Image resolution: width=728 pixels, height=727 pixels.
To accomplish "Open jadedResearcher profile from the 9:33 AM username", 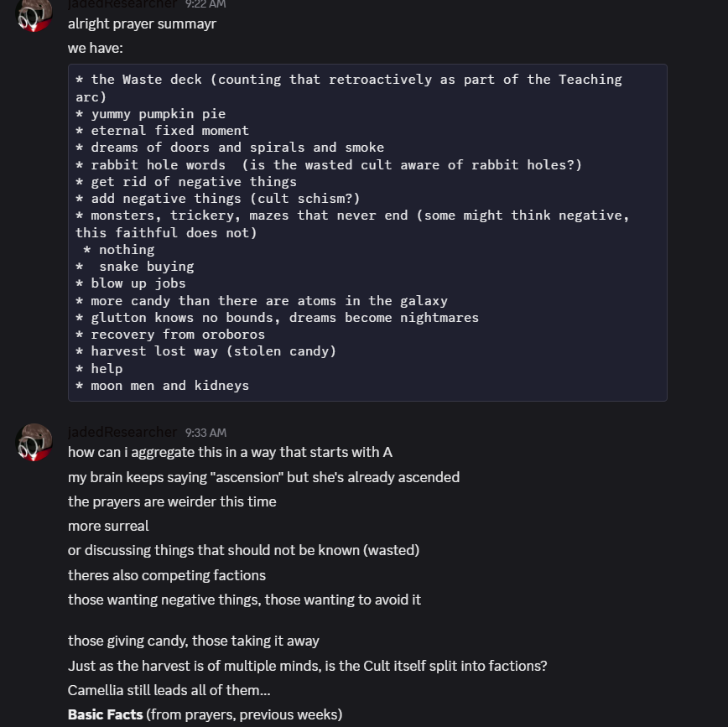I will point(122,433).
